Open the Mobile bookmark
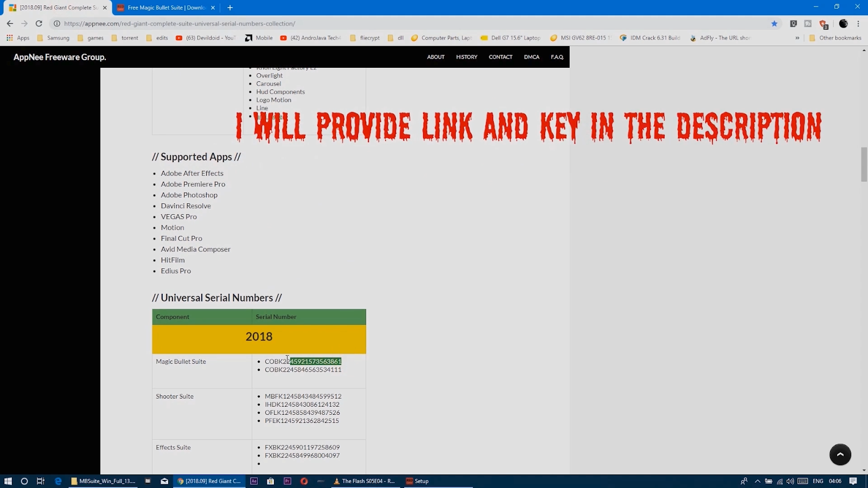Image resolution: width=868 pixels, height=488 pixels. pyautogui.click(x=259, y=38)
